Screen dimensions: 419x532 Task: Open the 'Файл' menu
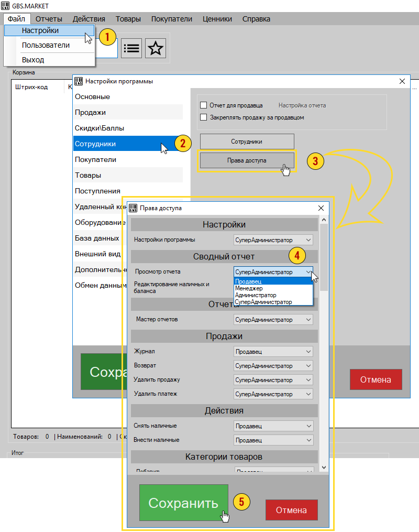pyautogui.click(x=17, y=19)
